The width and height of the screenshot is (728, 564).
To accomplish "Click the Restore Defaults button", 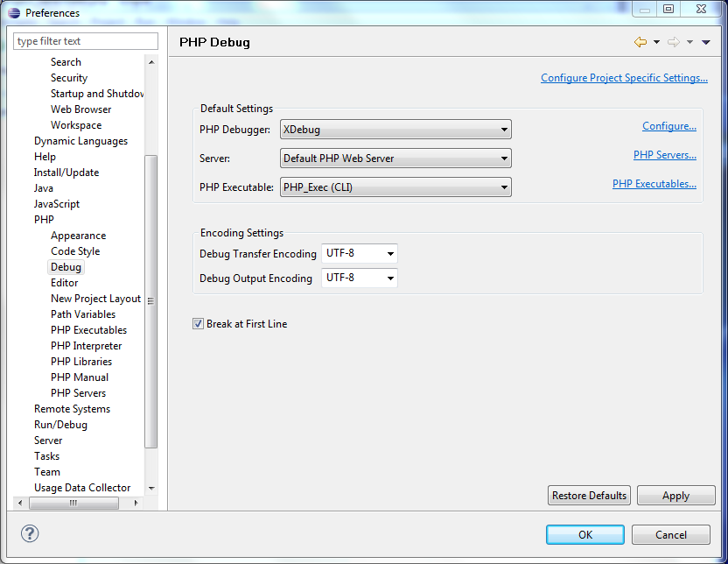I will (589, 495).
